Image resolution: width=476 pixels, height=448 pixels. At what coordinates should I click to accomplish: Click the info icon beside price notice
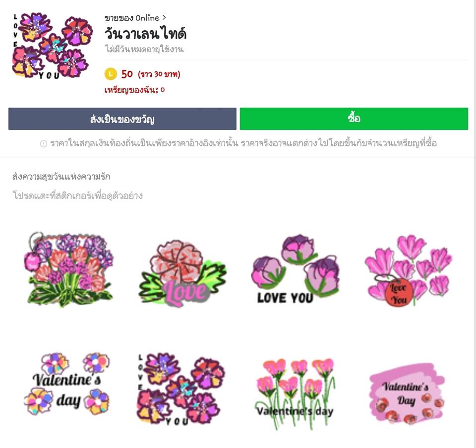pos(44,144)
